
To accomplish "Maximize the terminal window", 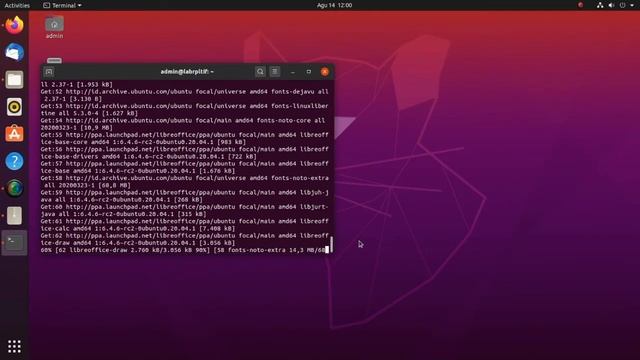I will click(309, 72).
